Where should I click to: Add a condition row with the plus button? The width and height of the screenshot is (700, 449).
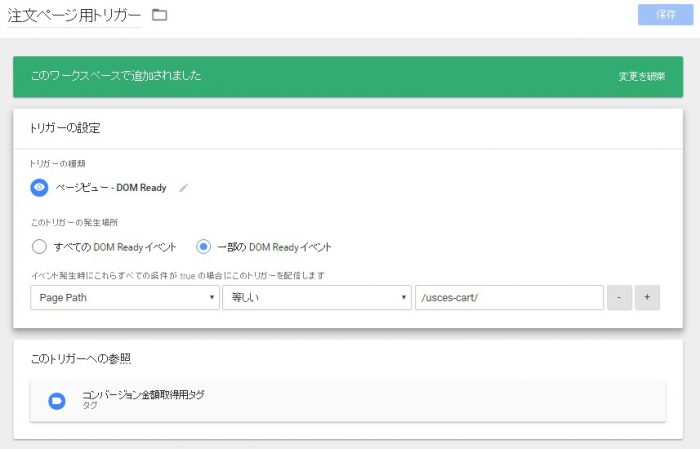pyautogui.click(x=647, y=298)
